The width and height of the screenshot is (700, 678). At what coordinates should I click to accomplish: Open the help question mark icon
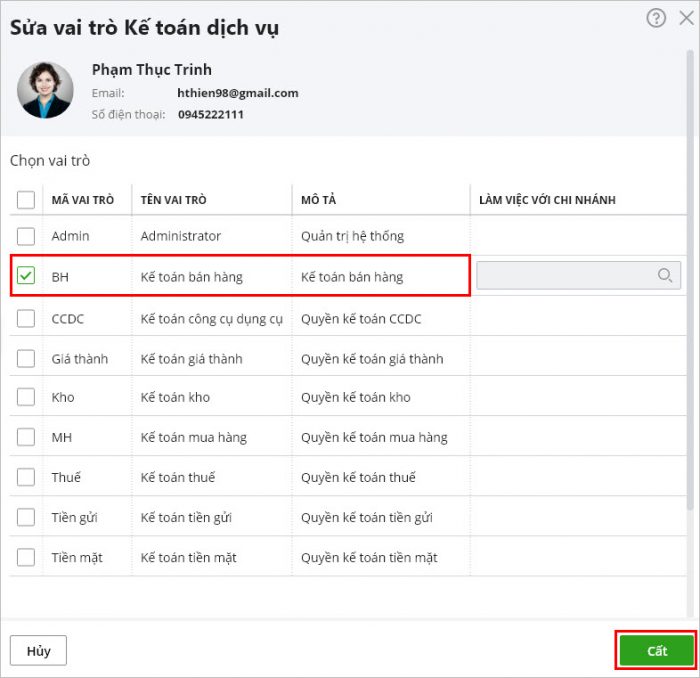(656, 18)
